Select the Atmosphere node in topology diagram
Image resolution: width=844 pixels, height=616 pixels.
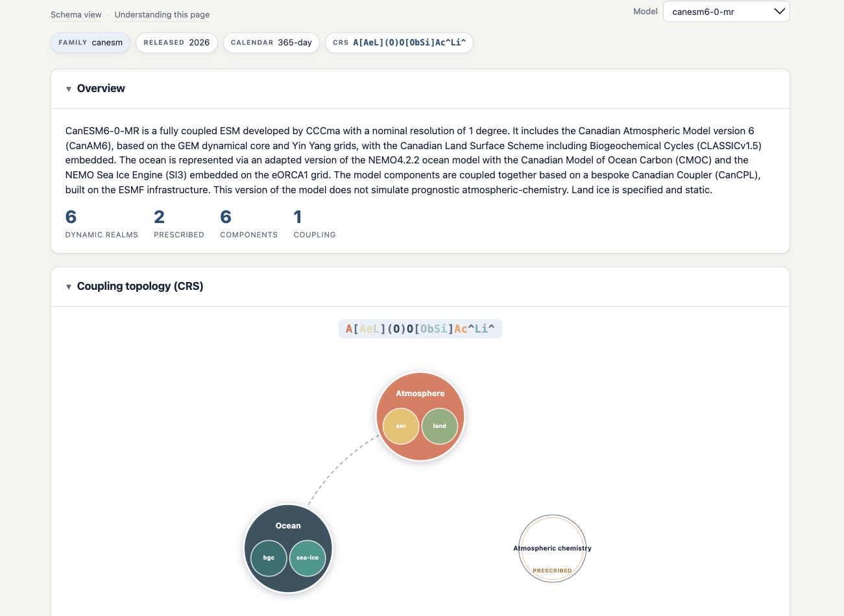[x=420, y=393]
